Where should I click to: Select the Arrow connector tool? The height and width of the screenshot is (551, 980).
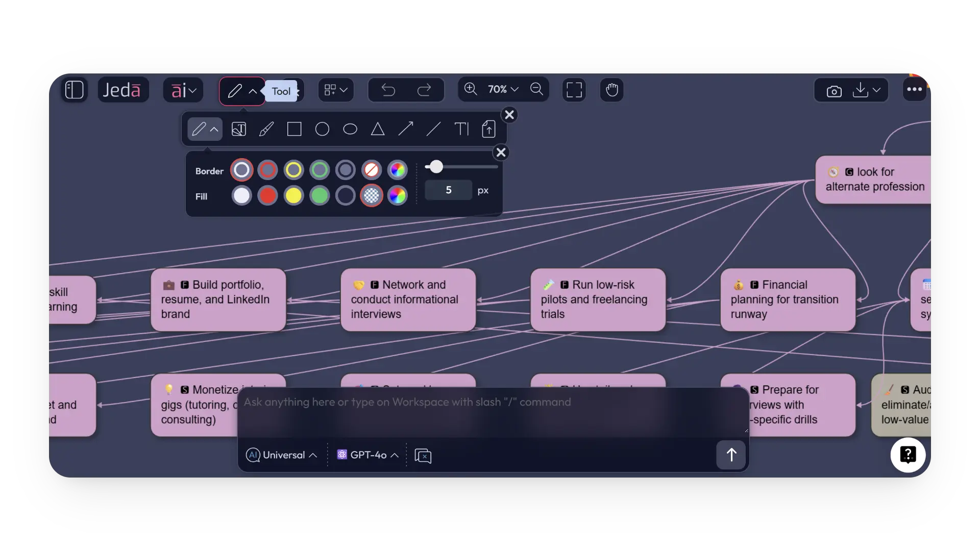point(405,129)
